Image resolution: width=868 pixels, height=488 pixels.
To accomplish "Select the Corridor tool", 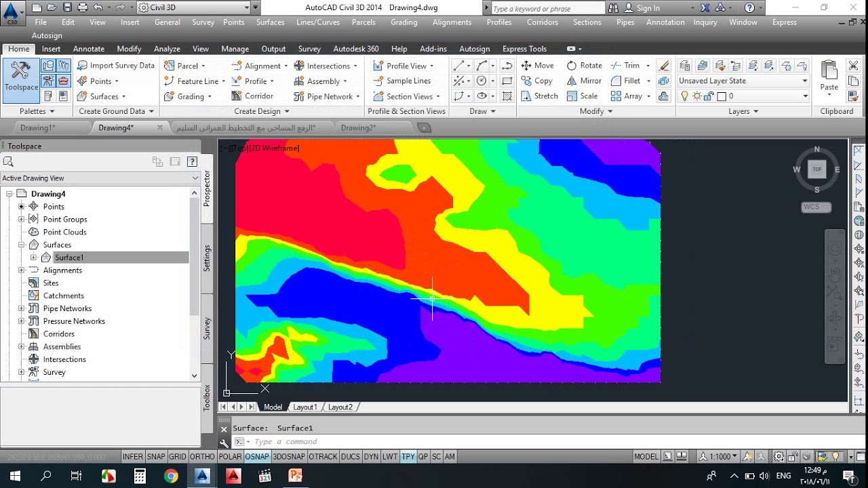I will pos(253,96).
